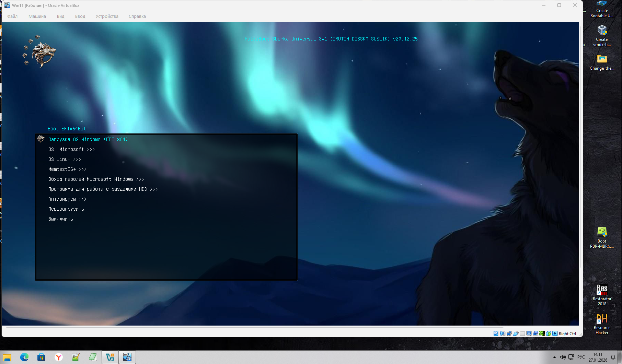This screenshot has height=364, width=622.
Task: Open the audio indicator in VirtualBox status bar
Action: tap(503, 333)
